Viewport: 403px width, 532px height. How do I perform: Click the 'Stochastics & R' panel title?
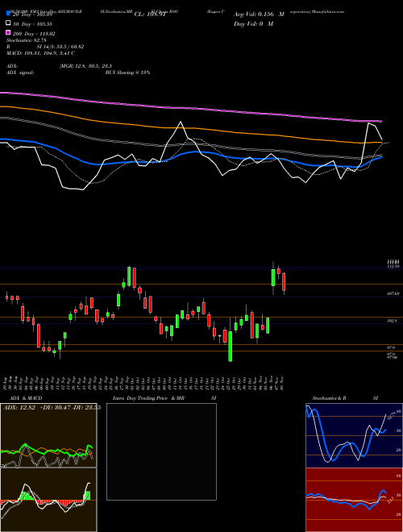click(x=330, y=398)
